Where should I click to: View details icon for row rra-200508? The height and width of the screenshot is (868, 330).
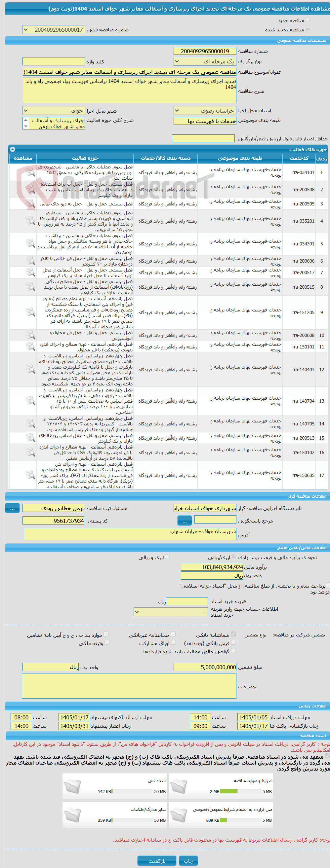click(30, 190)
